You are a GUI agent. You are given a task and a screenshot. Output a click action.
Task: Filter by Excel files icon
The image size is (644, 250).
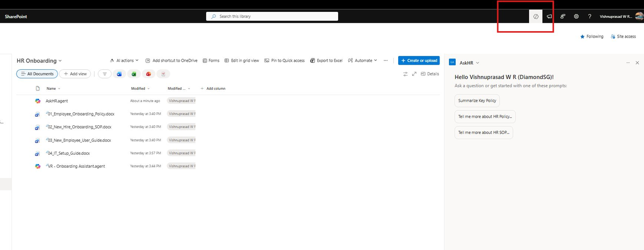point(134,74)
